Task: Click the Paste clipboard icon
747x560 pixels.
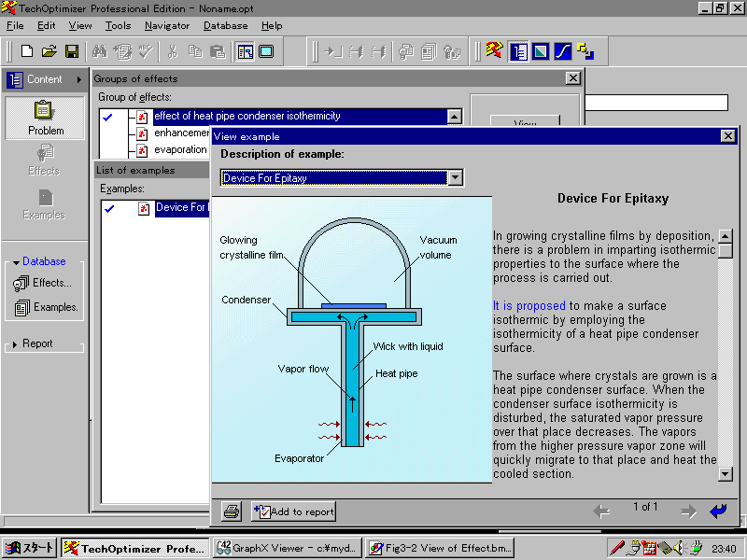Action: point(218,51)
